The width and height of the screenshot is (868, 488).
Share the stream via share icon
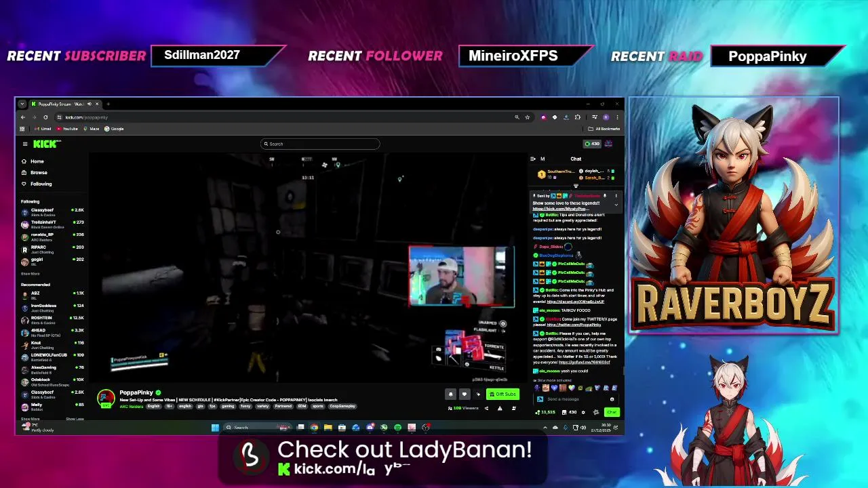click(486, 408)
